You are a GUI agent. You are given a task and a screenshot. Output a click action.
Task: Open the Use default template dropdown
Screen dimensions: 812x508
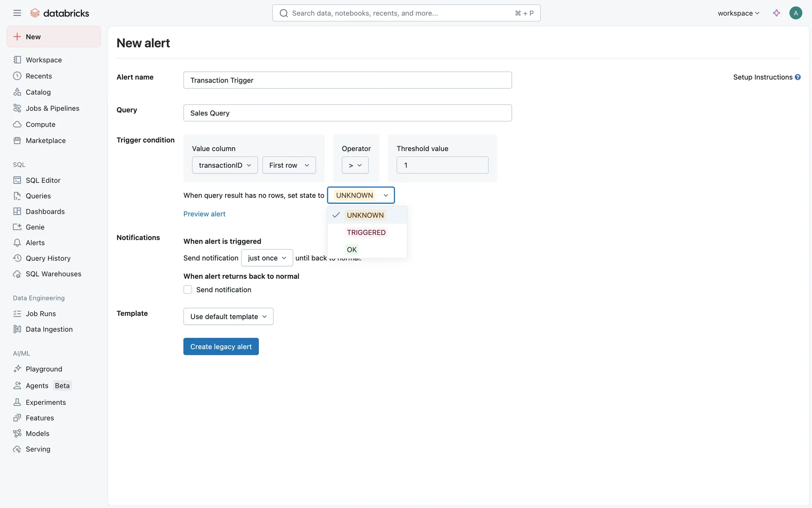click(228, 317)
